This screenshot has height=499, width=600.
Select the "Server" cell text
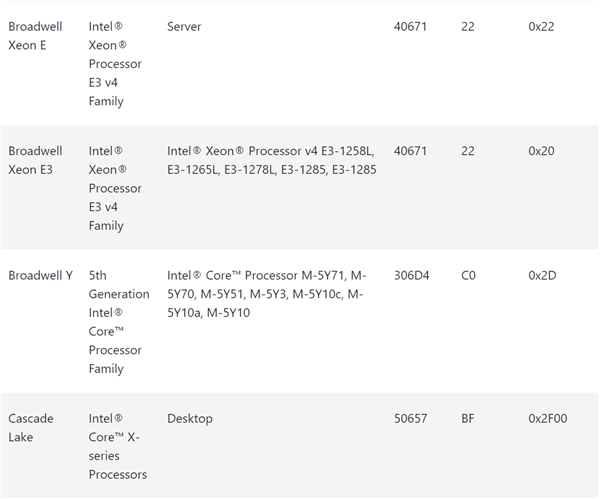184,26
